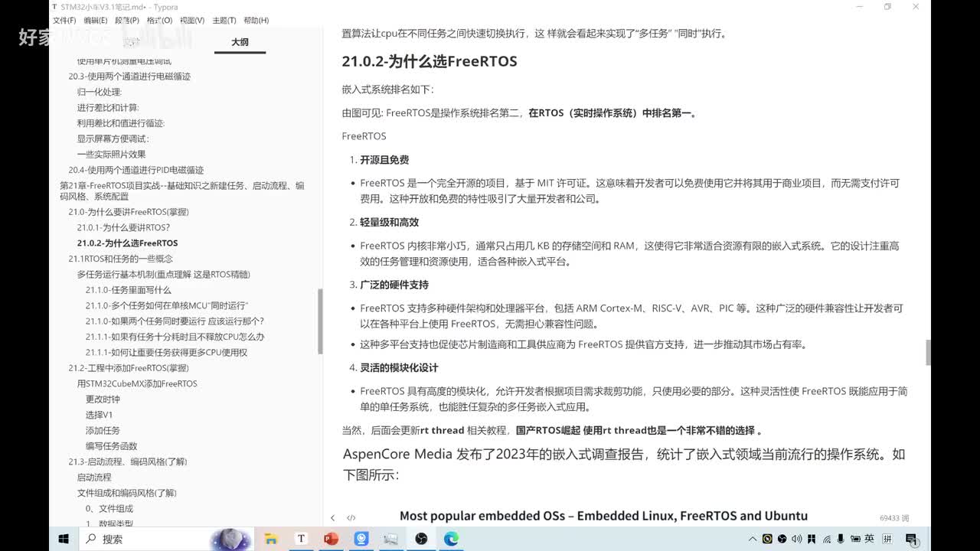
Task: Click the blue camera app taskbar icon
Action: tap(361, 539)
